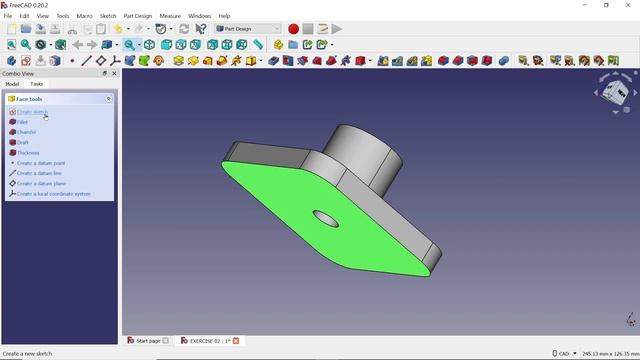Click the Create Sketch toolbar icon
Image resolution: width=640 pixels, height=360 pixels.
point(26,61)
